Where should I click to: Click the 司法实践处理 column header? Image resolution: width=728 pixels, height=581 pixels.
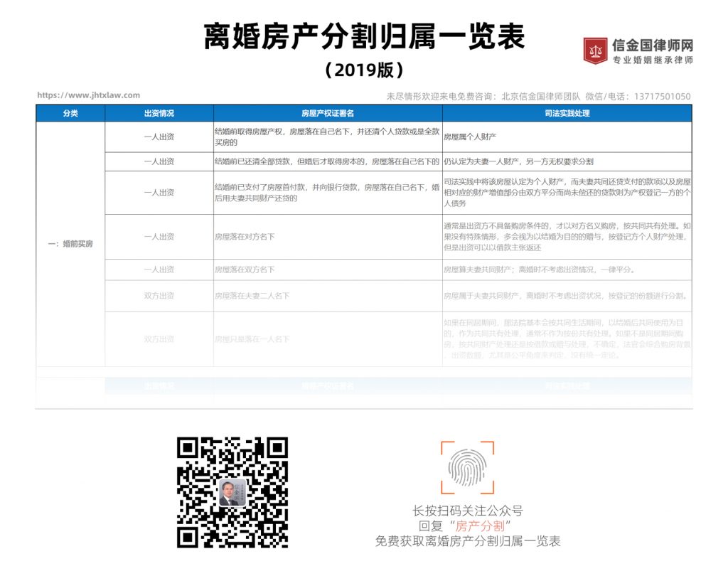point(567,113)
